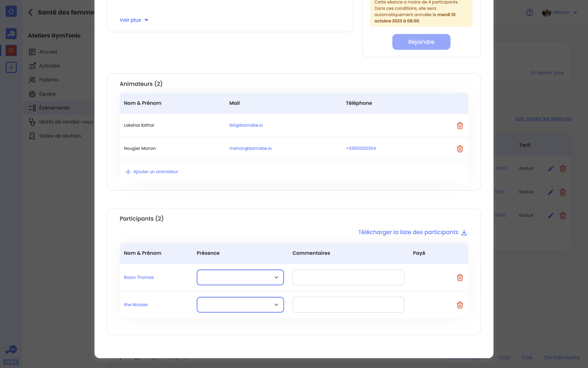Remove participant Bozzo Thomas with trash icon
This screenshot has height=368, width=588.
pyautogui.click(x=460, y=277)
